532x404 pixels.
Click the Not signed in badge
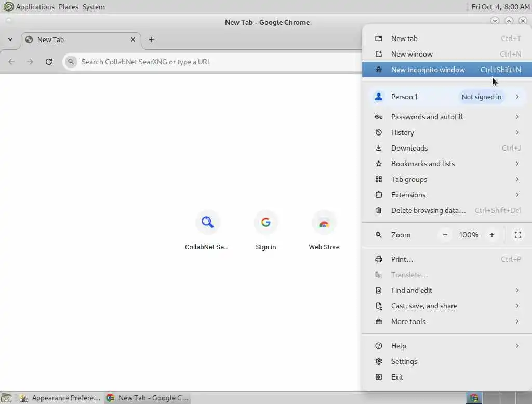pos(482,97)
